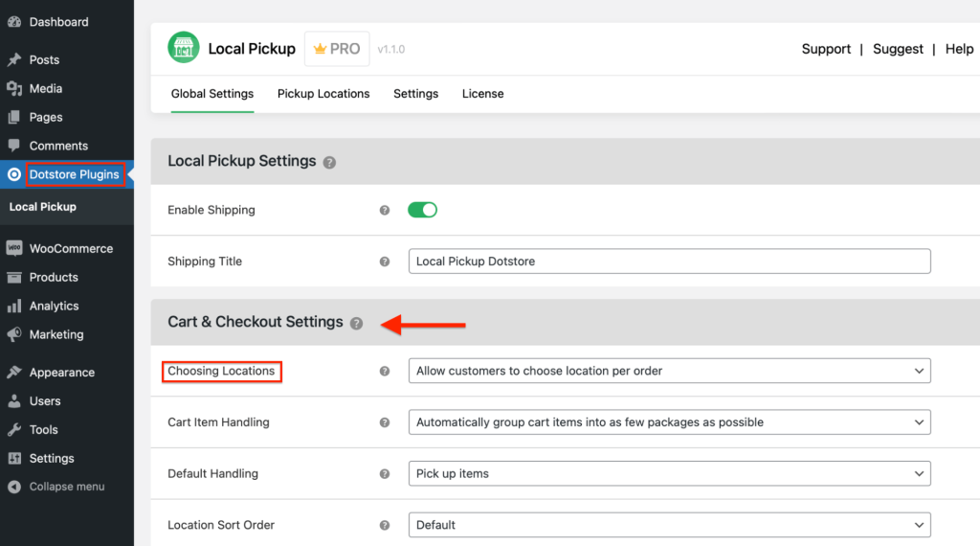This screenshot has height=546, width=980.
Task: Click the Support link
Action: 826,49
